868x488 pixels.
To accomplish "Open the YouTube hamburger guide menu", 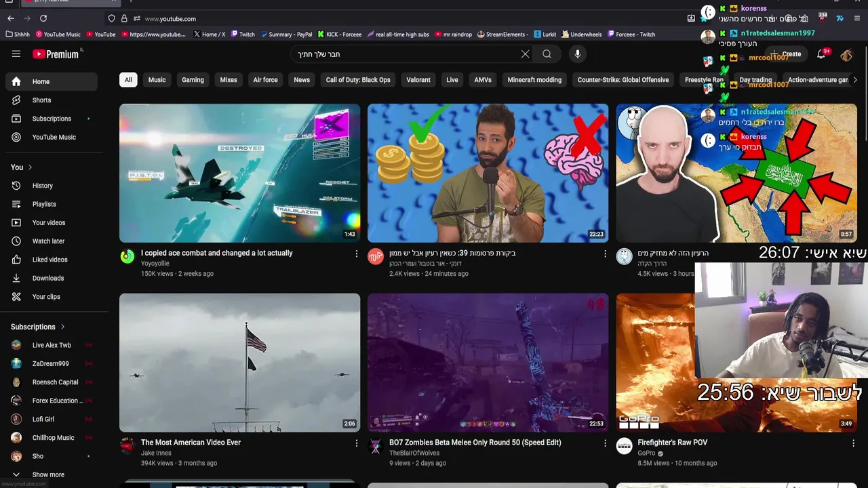I will [x=16, y=54].
